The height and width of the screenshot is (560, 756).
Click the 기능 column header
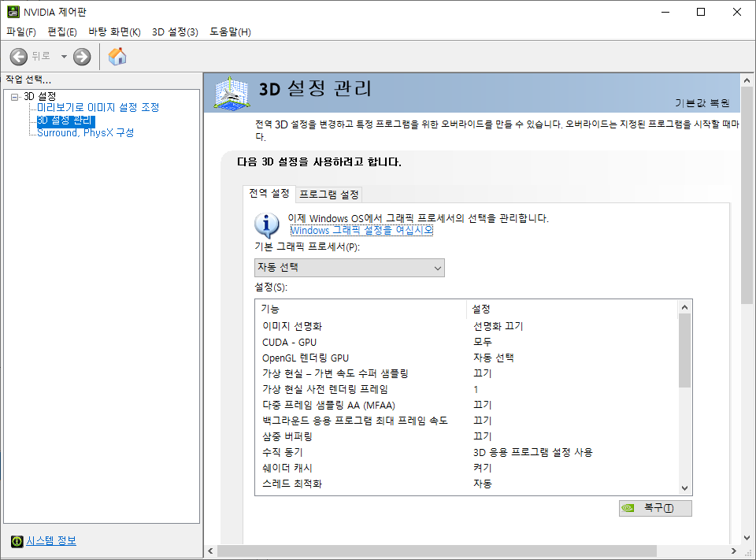(361, 310)
